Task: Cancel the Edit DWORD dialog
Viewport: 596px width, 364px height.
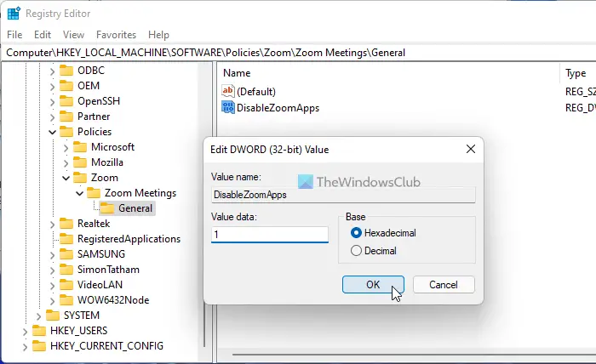Action: click(444, 284)
